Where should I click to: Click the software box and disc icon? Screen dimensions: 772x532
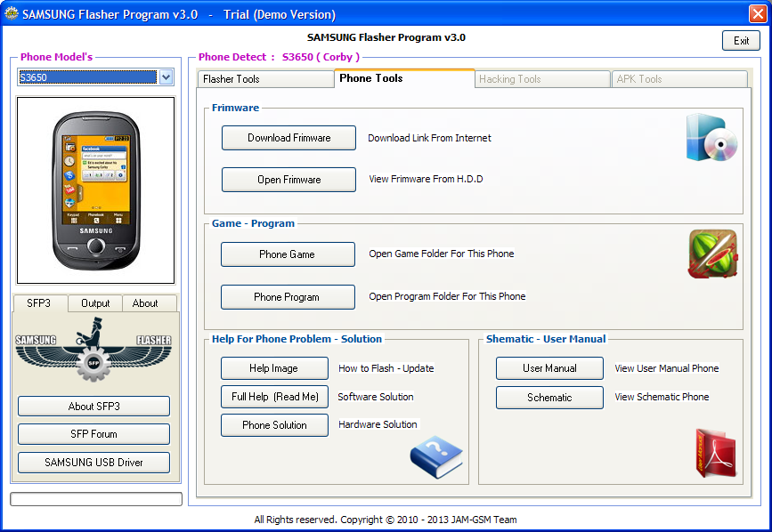point(712,138)
